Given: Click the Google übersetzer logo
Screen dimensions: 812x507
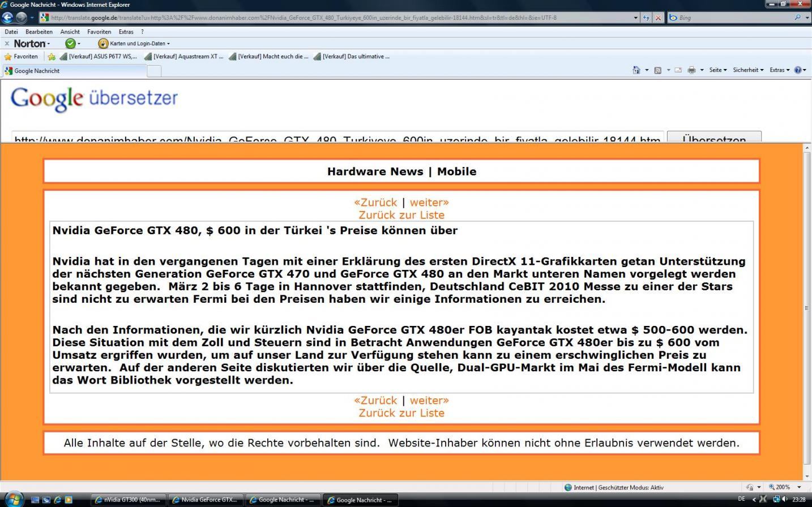Looking at the screenshot, I should 94,99.
